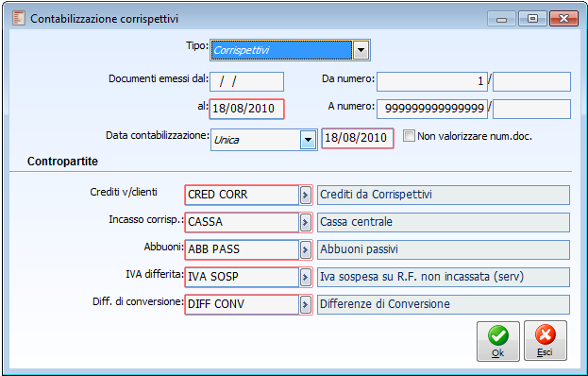Screen dimensions: 588x376
Task: Click Abbuoni passivi description box
Action: tap(444, 250)
